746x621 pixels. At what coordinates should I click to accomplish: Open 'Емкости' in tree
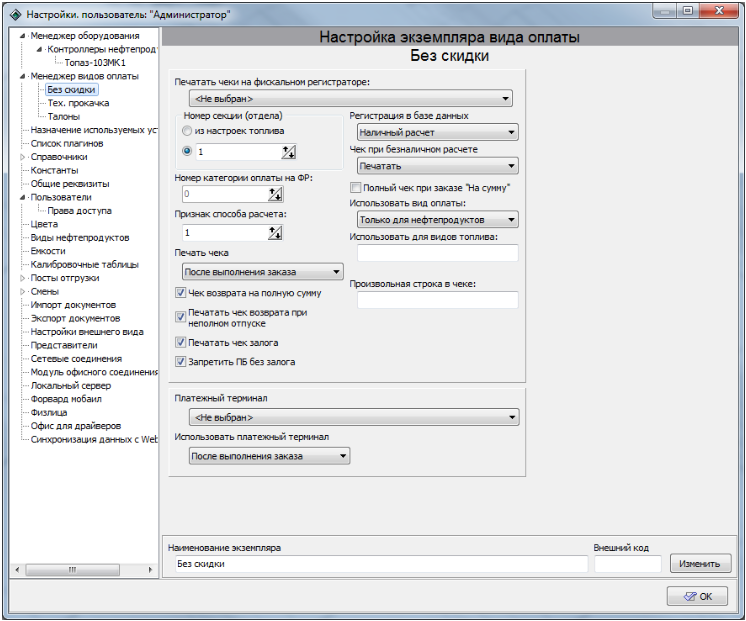pyautogui.click(x=48, y=251)
